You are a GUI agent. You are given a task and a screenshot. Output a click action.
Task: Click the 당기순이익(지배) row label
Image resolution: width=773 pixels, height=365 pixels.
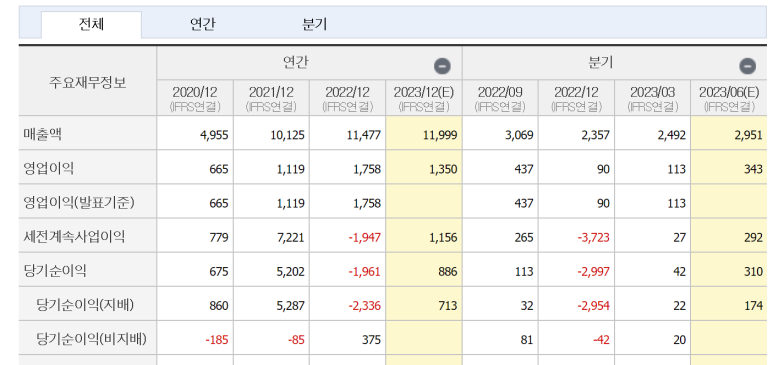[85, 305]
